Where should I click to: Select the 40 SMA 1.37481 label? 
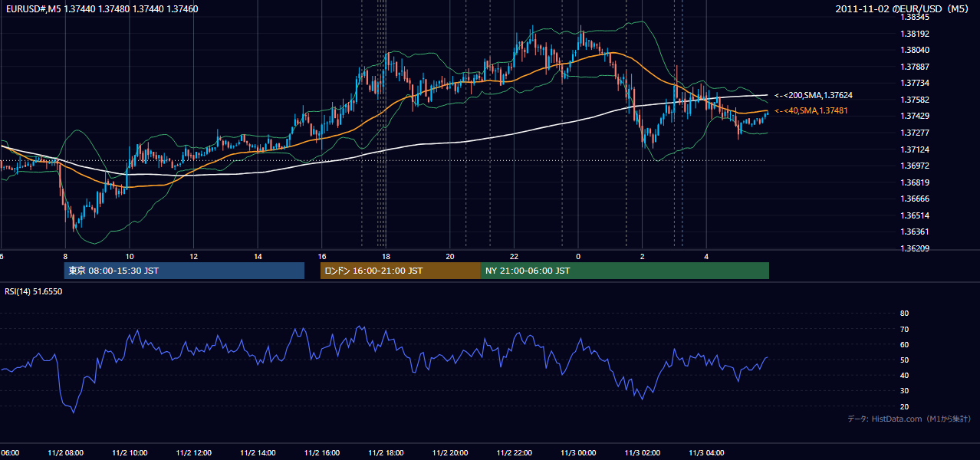coord(811,111)
